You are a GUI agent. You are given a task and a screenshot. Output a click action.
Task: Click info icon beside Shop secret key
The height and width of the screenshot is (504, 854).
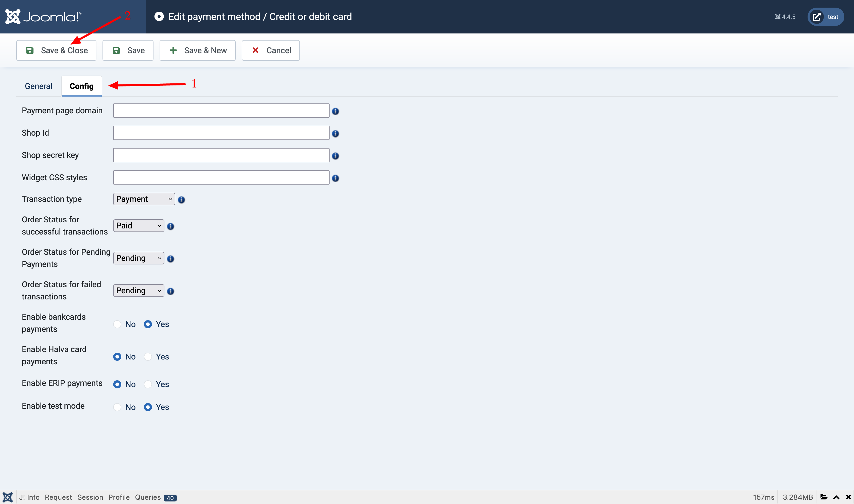click(335, 156)
